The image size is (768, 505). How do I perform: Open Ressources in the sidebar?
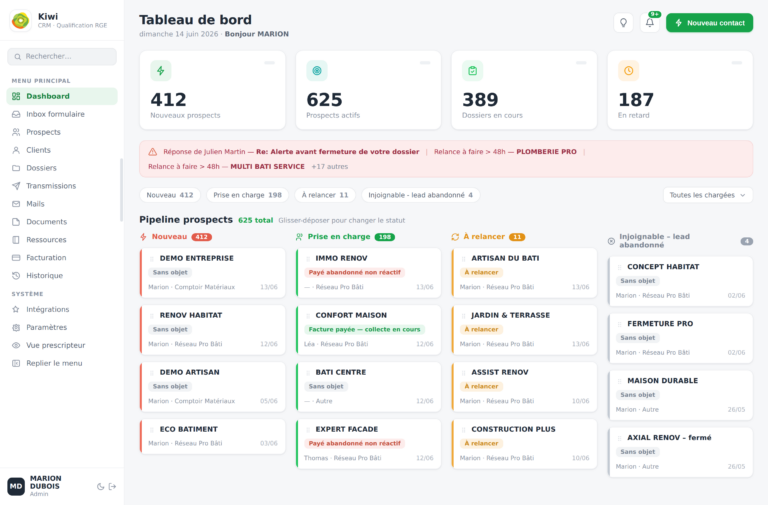point(62,240)
